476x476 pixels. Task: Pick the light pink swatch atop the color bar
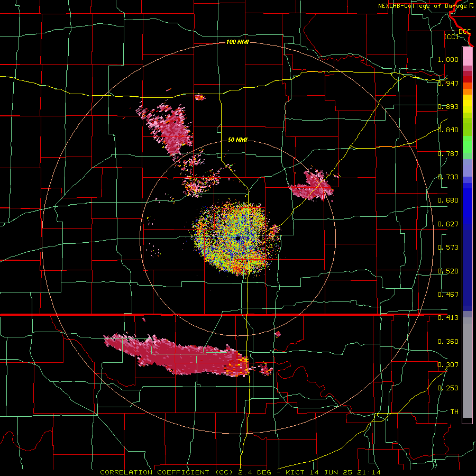pyautogui.click(x=467, y=56)
